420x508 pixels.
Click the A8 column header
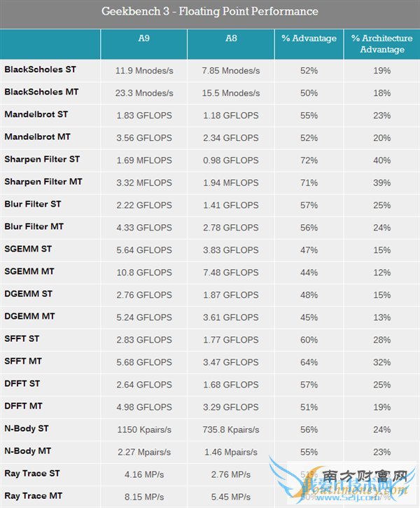[x=230, y=39]
